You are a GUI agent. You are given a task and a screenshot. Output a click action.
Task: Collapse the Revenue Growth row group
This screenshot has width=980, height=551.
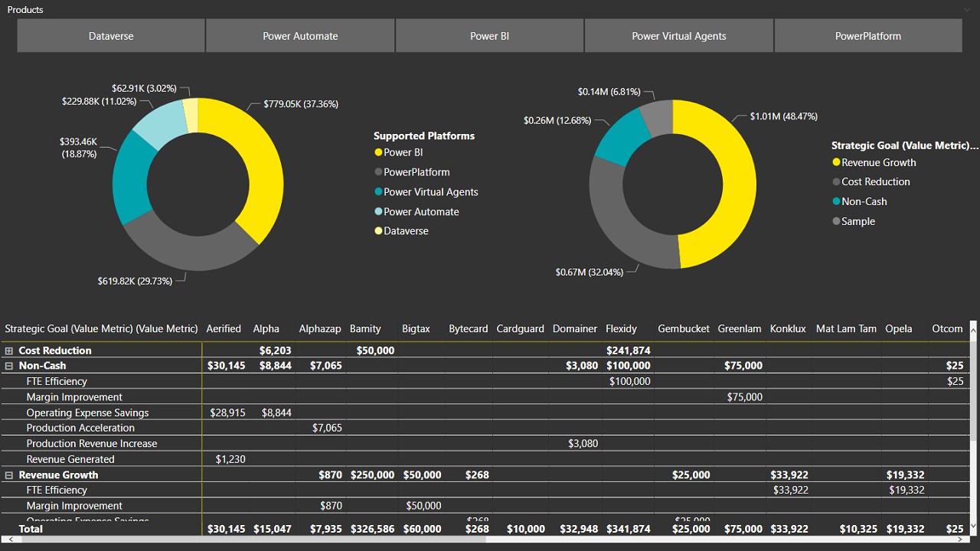coord(9,474)
